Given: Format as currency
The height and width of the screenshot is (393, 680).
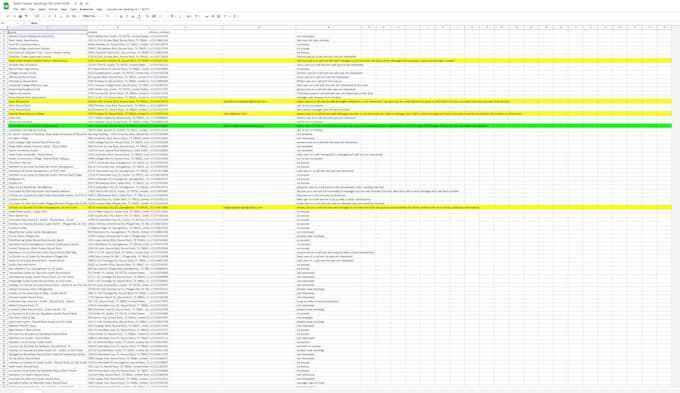Looking at the screenshot, I should pyautogui.click(x=49, y=16).
